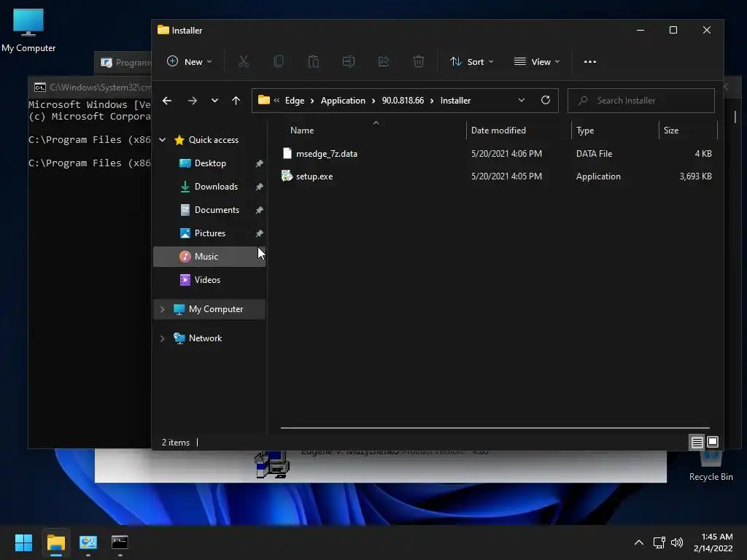The width and height of the screenshot is (747, 560).
Task: Select the setup.exe file name
Action: tap(314, 176)
